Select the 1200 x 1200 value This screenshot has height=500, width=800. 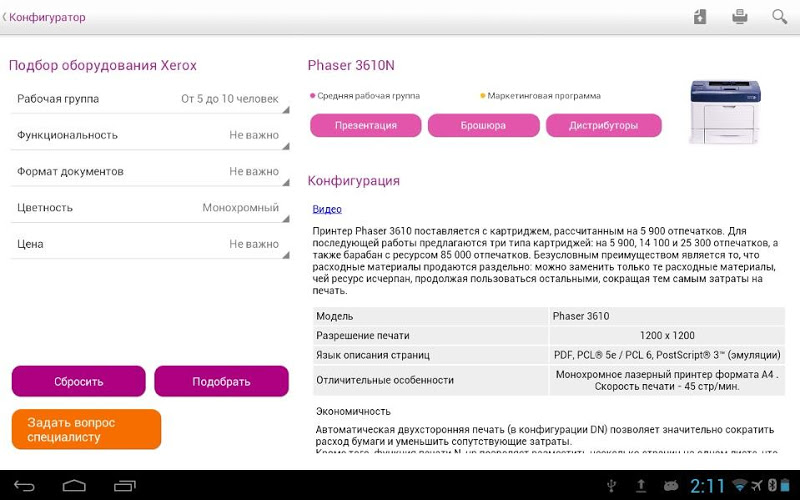tap(667, 336)
